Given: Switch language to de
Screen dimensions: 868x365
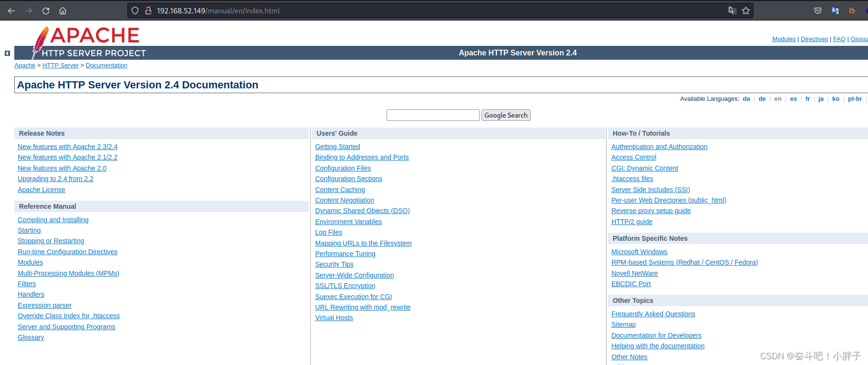Looking at the screenshot, I should point(762,99).
